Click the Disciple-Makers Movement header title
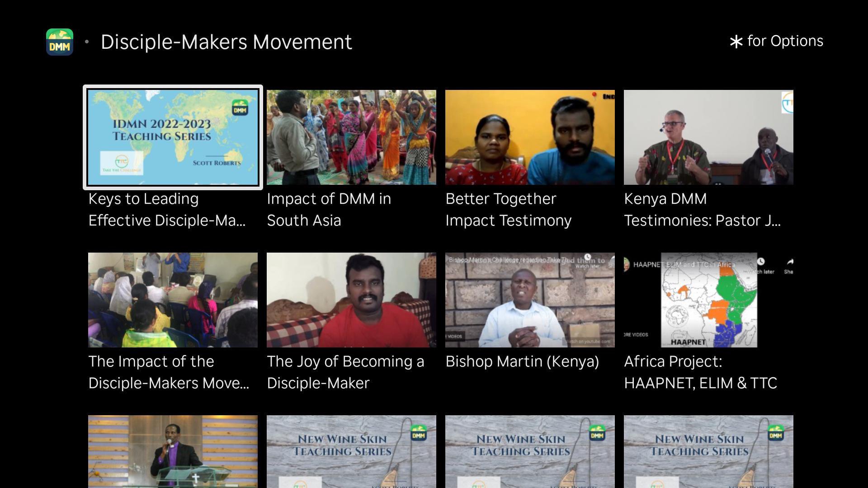The image size is (868, 488). [x=226, y=42]
